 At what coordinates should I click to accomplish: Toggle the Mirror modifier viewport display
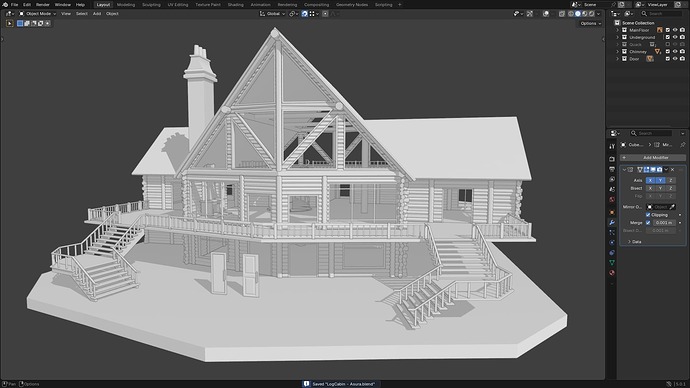(x=653, y=169)
